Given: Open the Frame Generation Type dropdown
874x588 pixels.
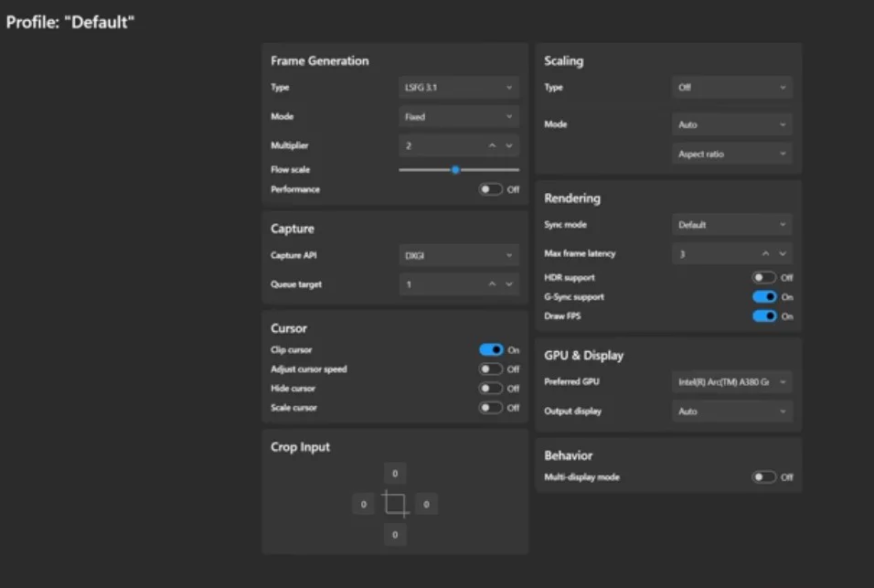Looking at the screenshot, I should 459,88.
